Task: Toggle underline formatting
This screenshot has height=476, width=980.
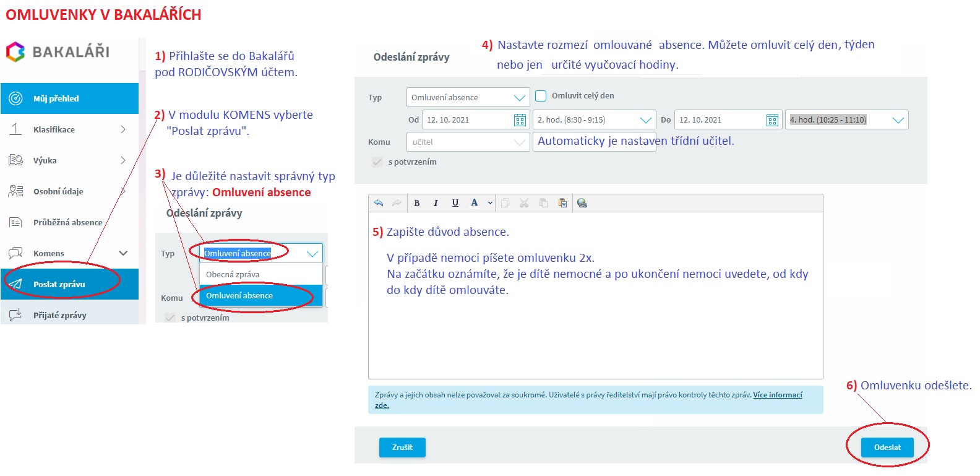Action: (x=455, y=203)
